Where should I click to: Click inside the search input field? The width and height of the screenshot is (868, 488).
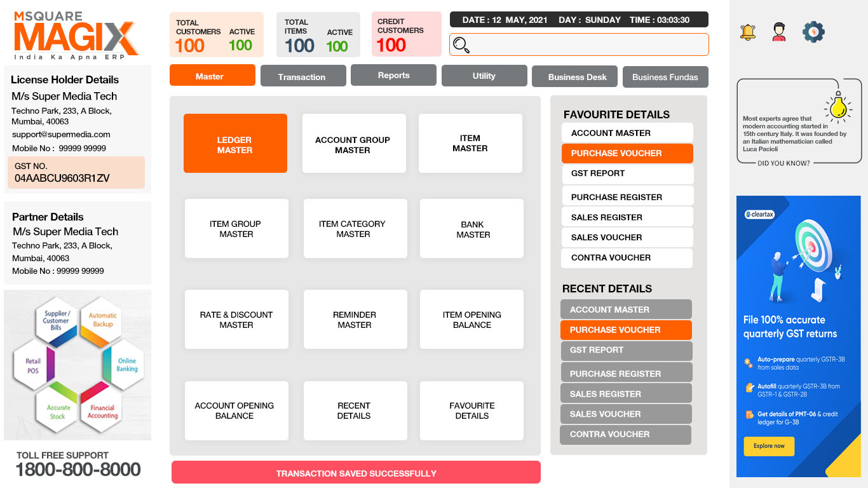(x=579, y=44)
